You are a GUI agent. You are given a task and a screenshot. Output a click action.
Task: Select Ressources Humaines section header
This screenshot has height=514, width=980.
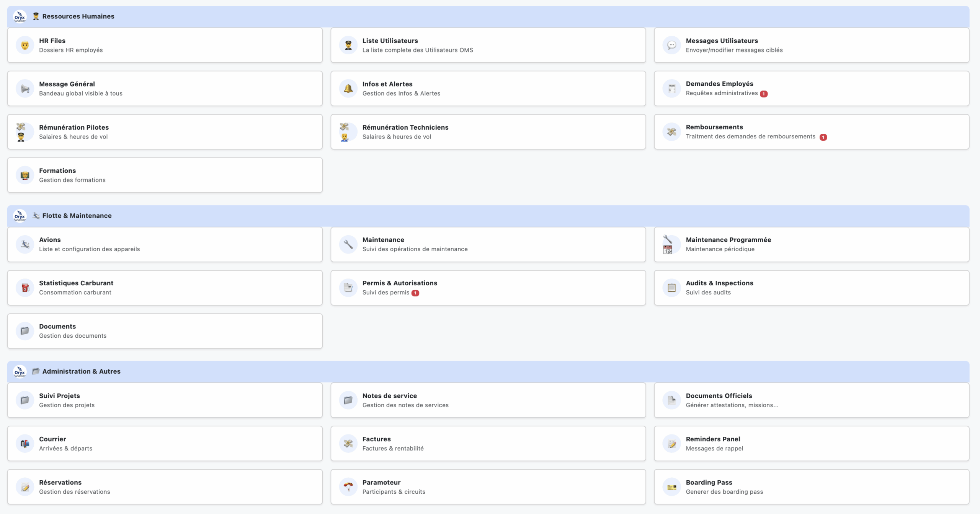click(78, 16)
